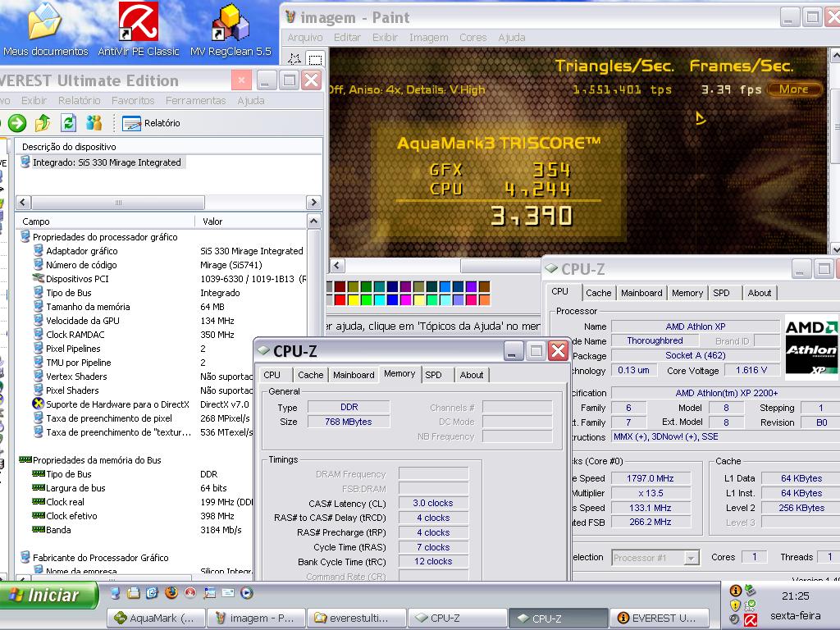This screenshot has height=630, width=840.
Task: Switch to Cache tab in front CPU-Z window
Action: tap(311, 375)
